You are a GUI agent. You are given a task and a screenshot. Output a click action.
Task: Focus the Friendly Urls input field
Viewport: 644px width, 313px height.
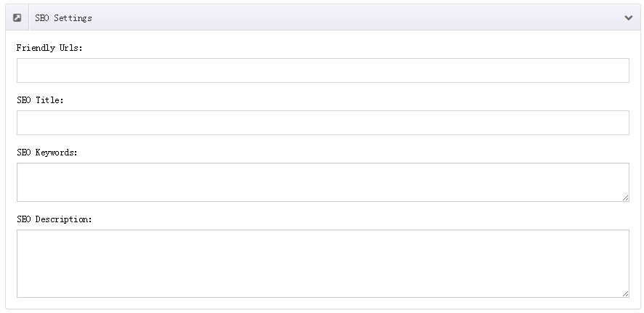tap(323, 70)
